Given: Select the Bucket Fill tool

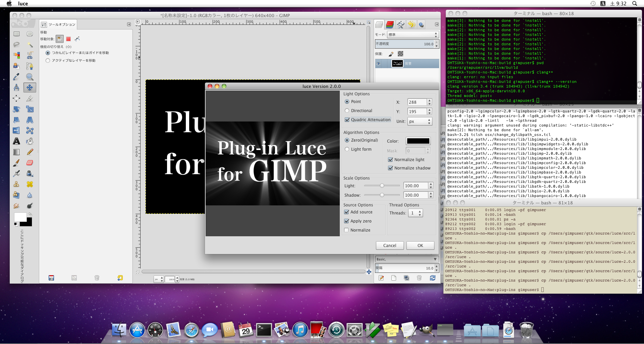Looking at the screenshot, I should coord(30,141).
